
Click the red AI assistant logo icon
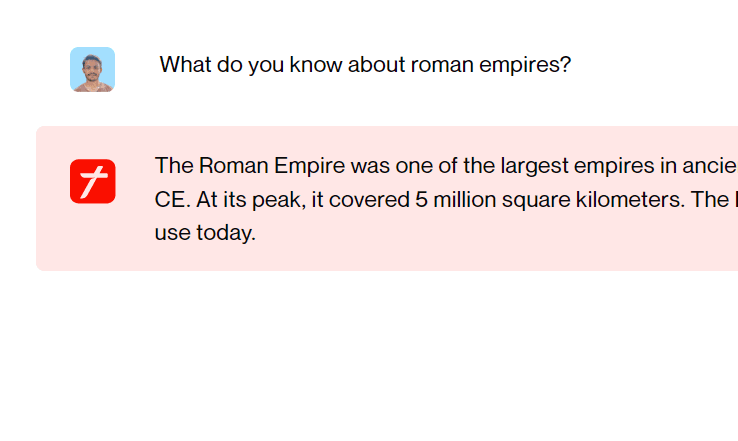tap(92, 181)
